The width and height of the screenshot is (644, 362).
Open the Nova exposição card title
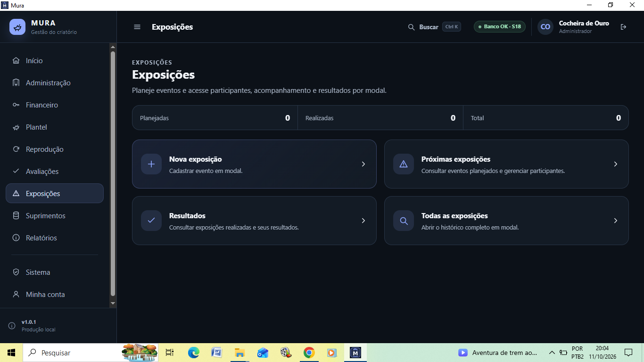point(195,159)
